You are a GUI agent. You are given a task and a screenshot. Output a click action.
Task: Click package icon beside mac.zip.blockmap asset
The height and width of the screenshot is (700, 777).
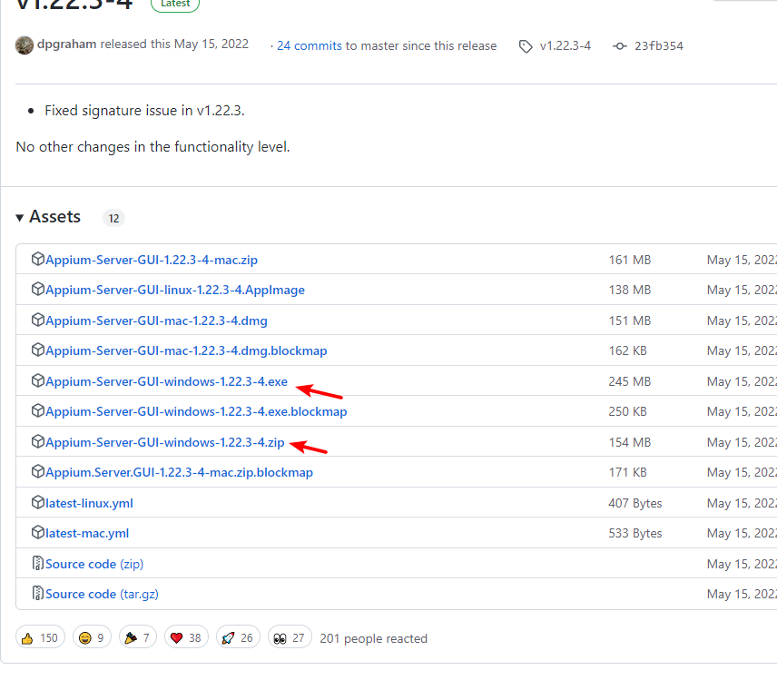coord(37,471)
